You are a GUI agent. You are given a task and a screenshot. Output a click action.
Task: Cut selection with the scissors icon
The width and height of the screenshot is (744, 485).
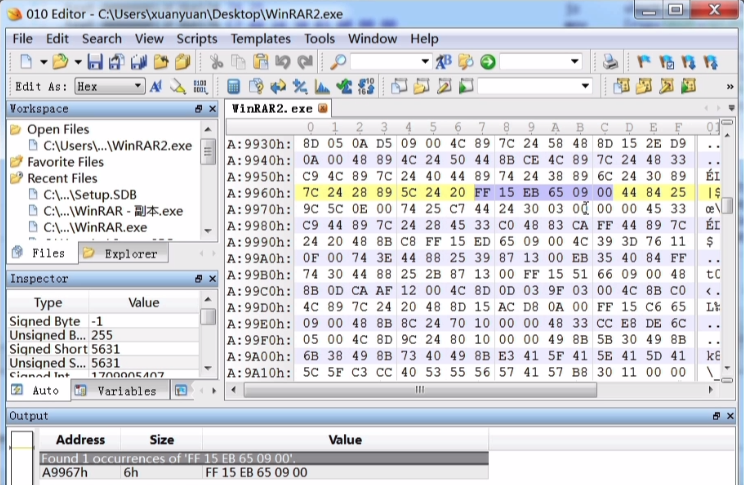[x=216, y=62]
